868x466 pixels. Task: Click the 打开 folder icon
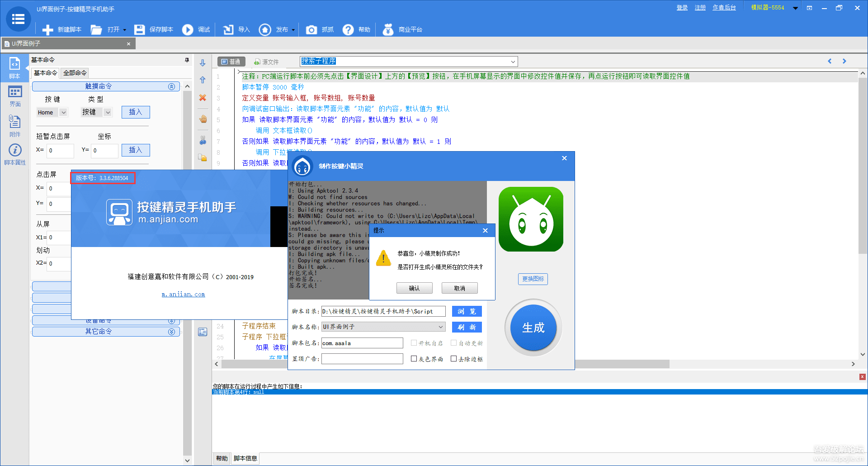tap(96, 30)
